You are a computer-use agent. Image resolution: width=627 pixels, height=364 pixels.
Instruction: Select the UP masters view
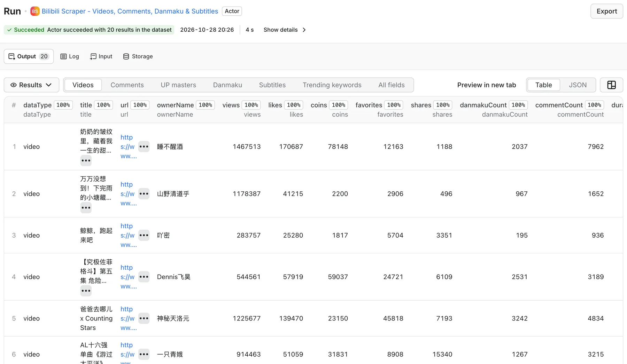coord(178,85)
